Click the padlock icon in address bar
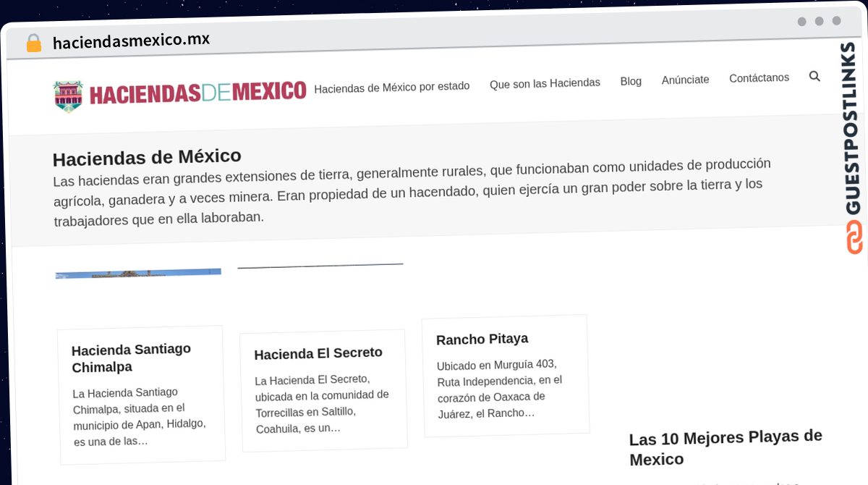The width and height of the screenshot is (868, 485). (x=33, y=43)
